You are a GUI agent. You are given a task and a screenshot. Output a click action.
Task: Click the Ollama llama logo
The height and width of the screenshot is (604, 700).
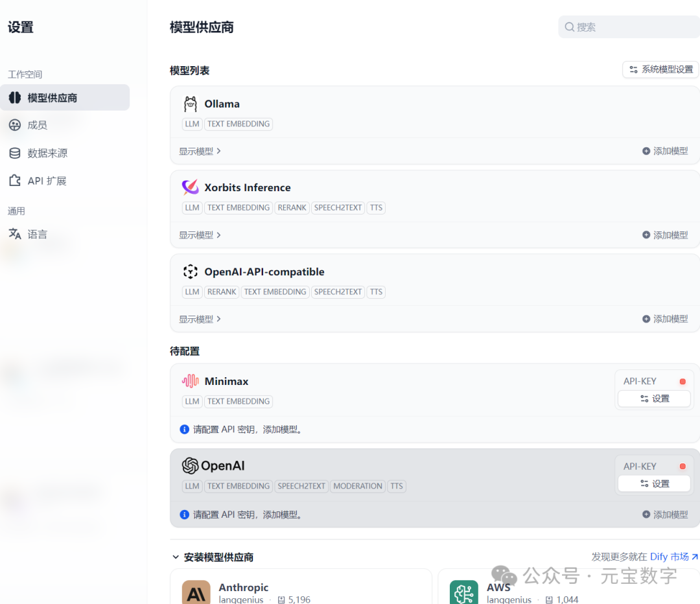coord(190,104)
